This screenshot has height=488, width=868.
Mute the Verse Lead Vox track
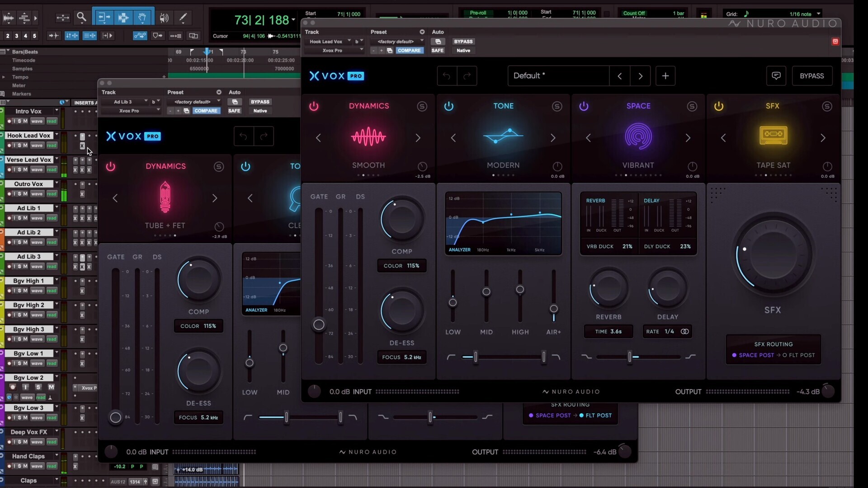pyautogui.click(x=25, y=170)
